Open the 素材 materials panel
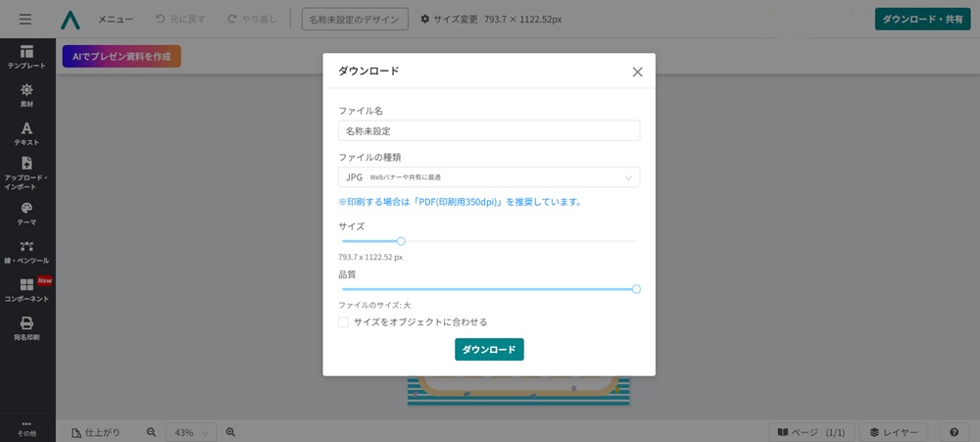The width and height of the screenshot is (980, 442). coord(26,95)
